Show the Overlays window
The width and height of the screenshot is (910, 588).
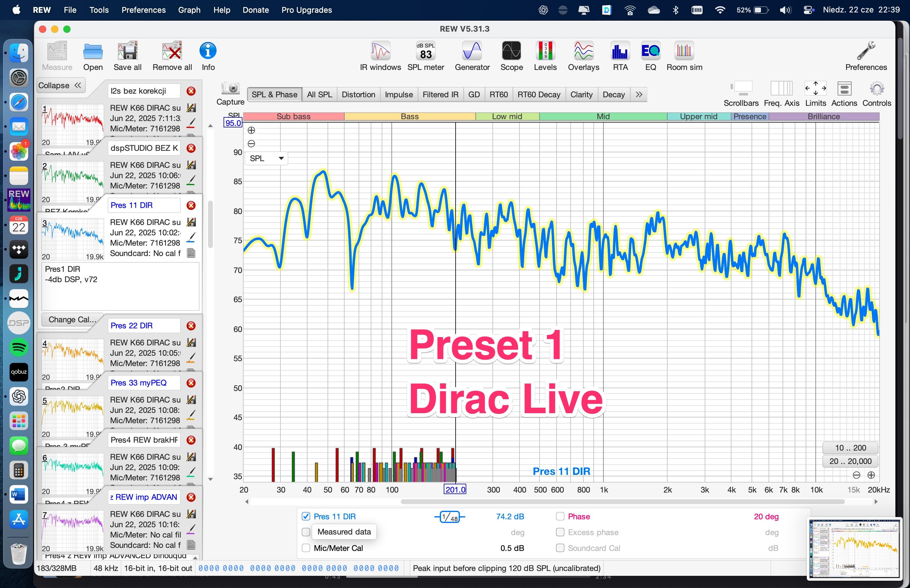[583, 56]
